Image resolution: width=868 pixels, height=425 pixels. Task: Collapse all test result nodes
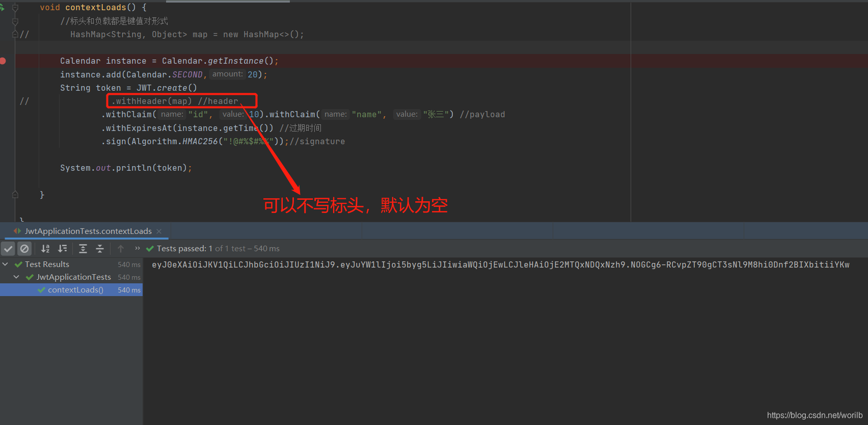click(x=100, y=249)
